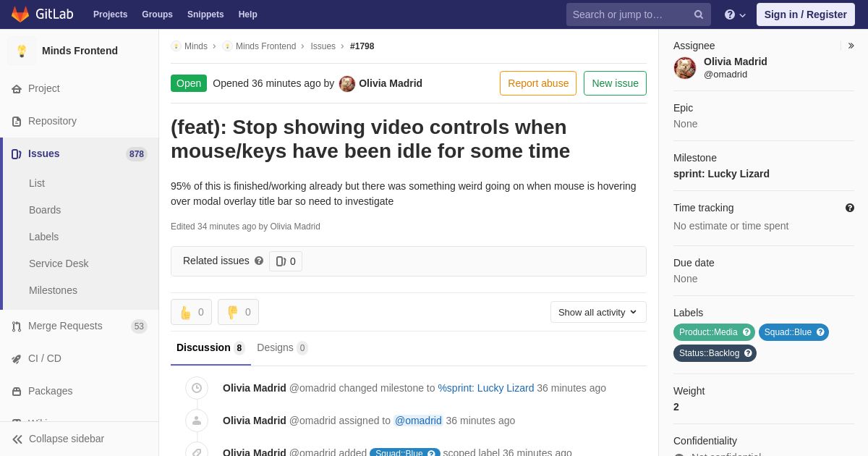This screenshot has width=868, height=456.
Task: Switch to the Discussion tab
Action: coord(210,347)
